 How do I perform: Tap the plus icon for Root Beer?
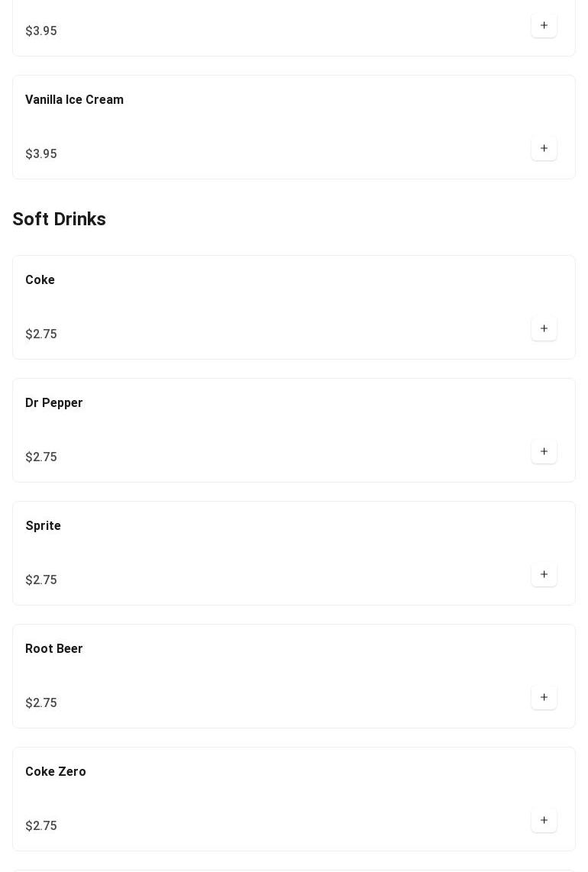tap(544, 697)
